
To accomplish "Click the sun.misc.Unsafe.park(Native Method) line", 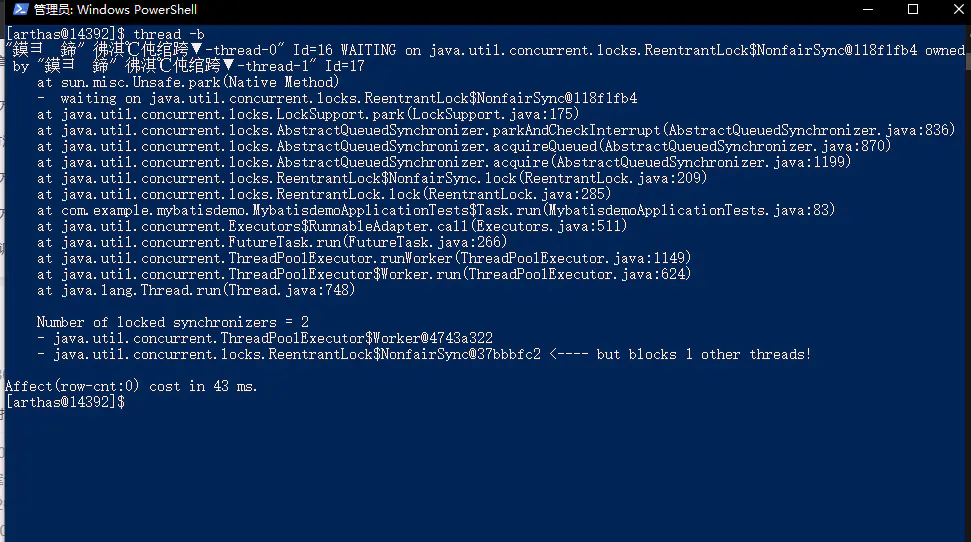I will coord(188,83).
